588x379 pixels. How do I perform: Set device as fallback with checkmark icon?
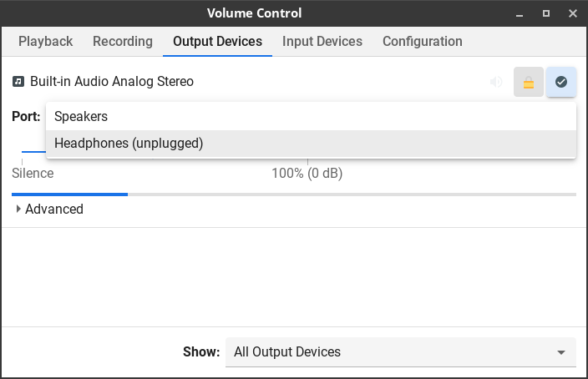pos(561,83)
